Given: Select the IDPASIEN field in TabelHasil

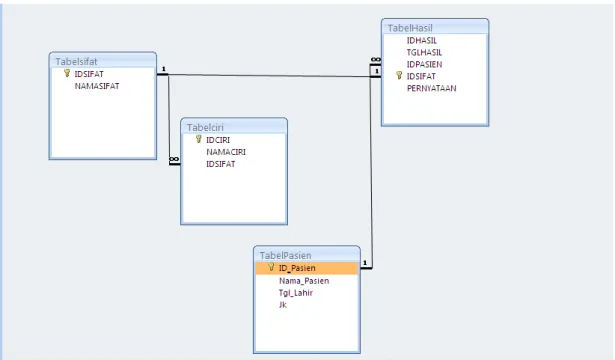Looking at the screenshot, I should tap(424, 64).
